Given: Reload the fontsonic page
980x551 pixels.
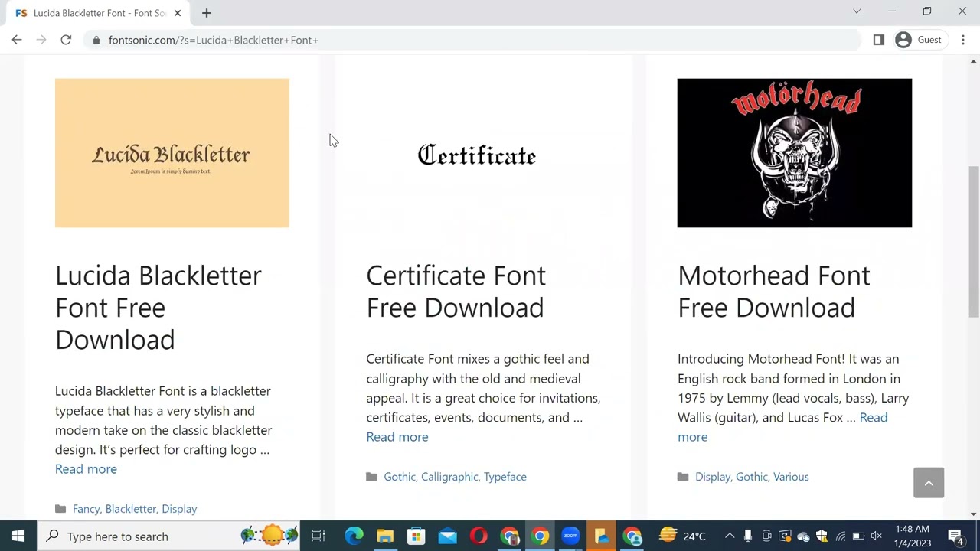Looking at the screenshot, I should pyautogui.click(x=66, y=40).
